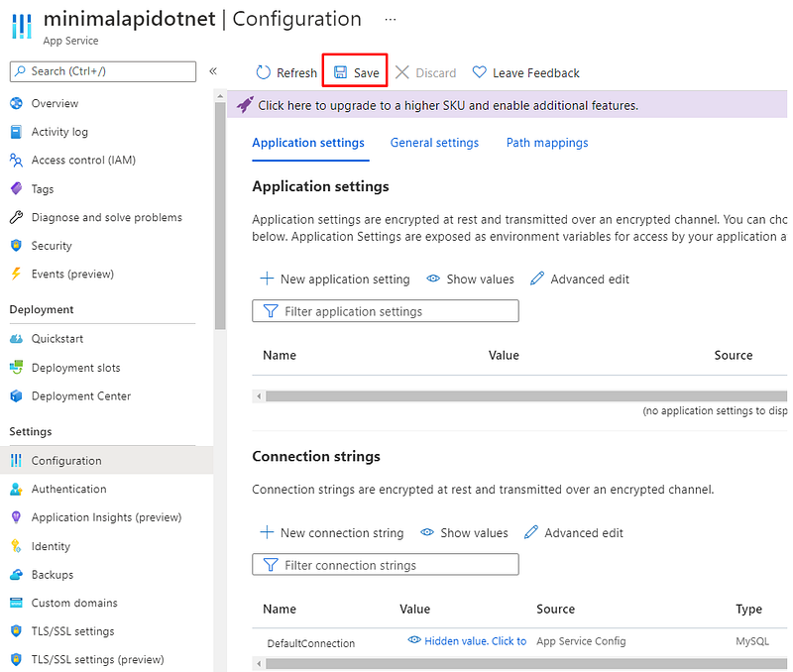
Task: Click the Discard X icon
Action: tap(402, 72)
